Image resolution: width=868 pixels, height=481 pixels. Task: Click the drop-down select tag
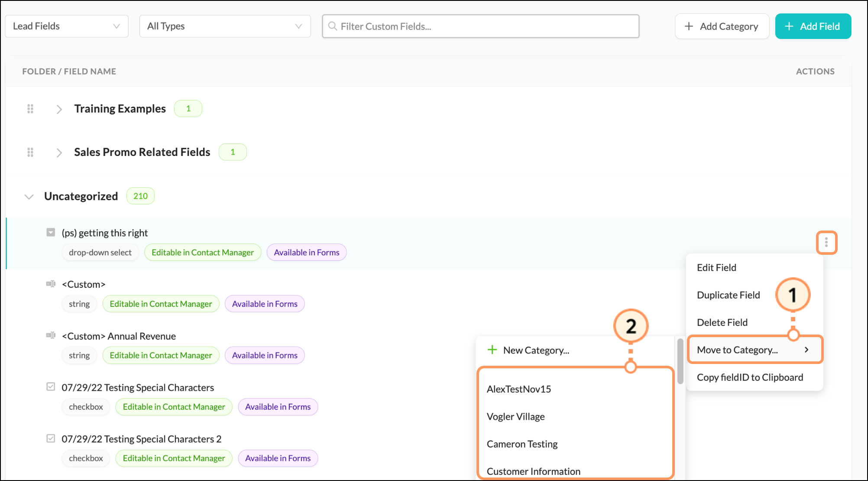[x=100, y=252]
